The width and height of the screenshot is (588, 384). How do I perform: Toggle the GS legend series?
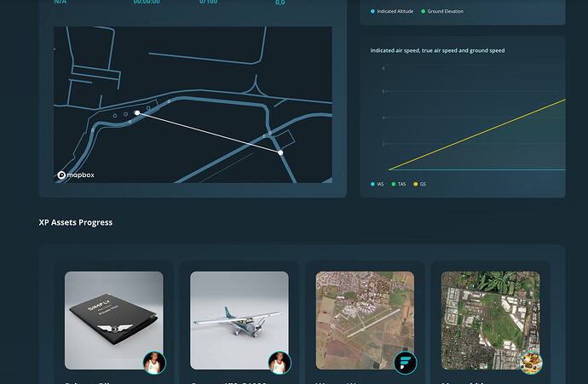[419, 184]
